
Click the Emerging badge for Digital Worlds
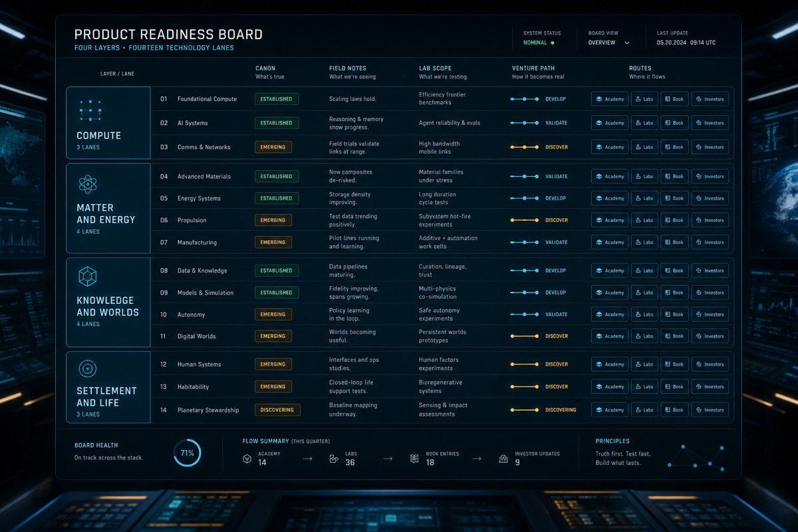coord(273,336)
